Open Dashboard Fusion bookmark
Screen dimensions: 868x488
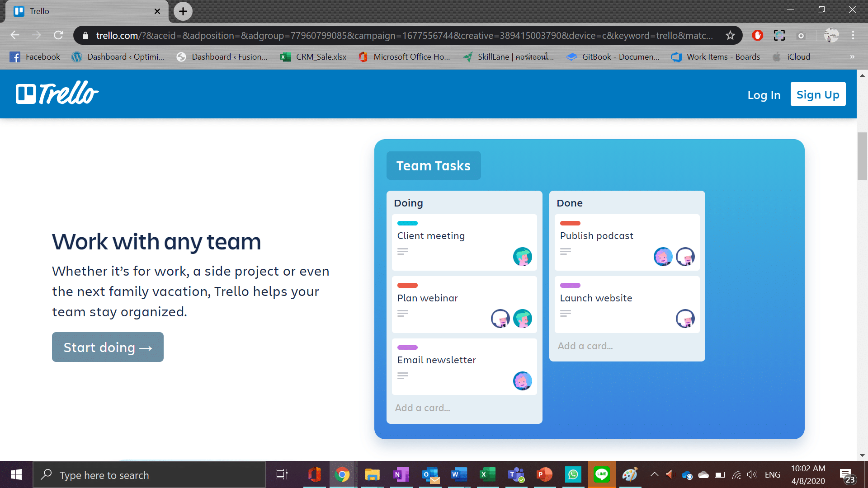[222, 57]
